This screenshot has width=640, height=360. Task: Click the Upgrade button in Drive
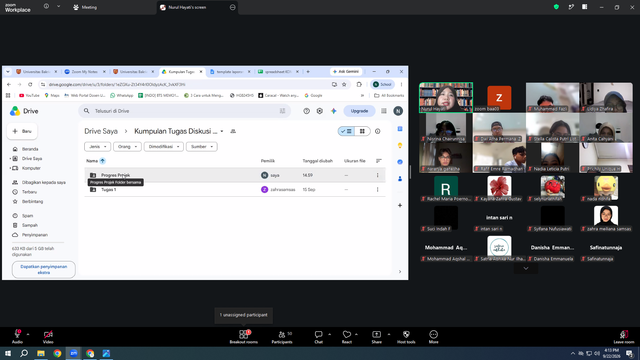point(359,111)
